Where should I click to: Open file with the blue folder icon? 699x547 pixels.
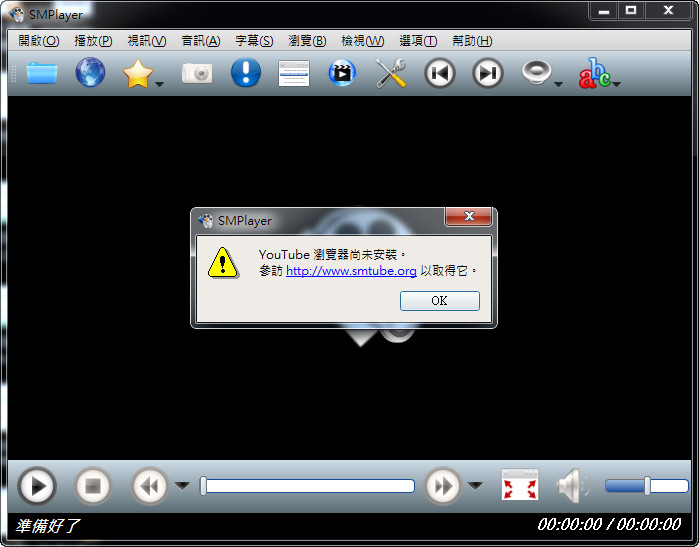(x=42, y=73)
